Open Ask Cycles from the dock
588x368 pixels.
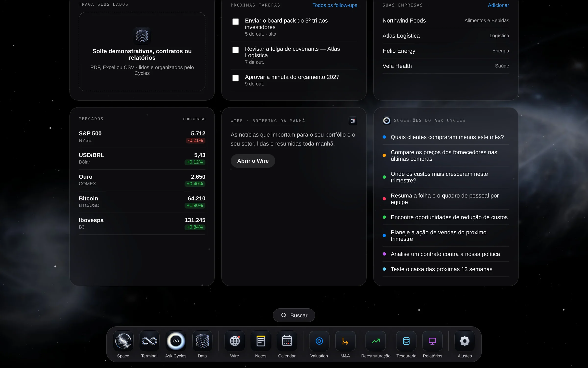[176, 341]
